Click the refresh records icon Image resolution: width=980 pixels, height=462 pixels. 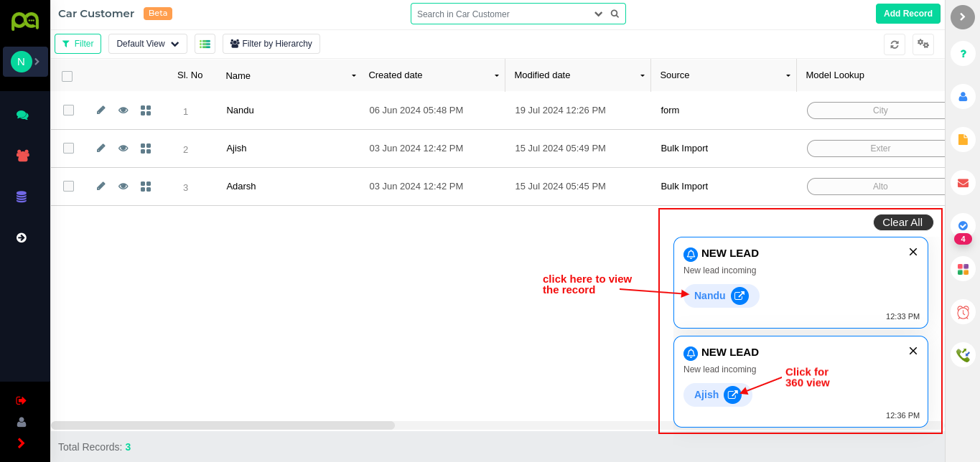pyautogui.click(x=895, y=44)
